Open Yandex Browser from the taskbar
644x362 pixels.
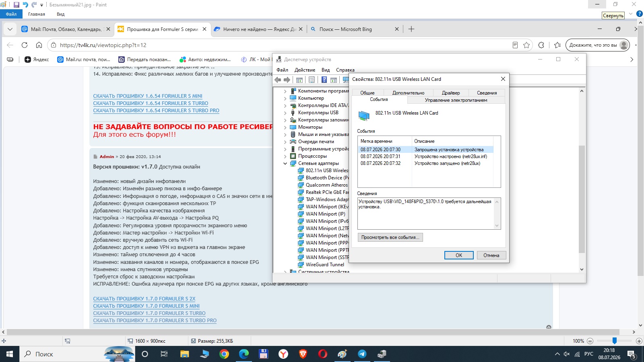tap(283, 354)
